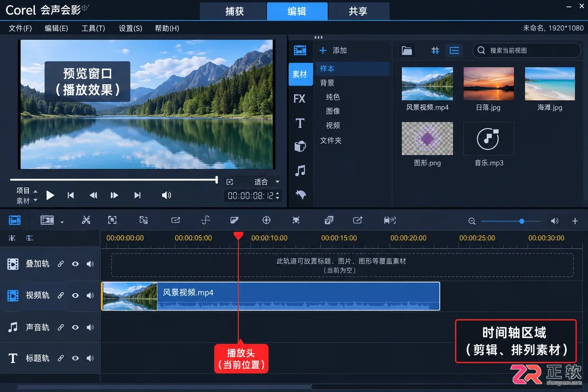Switch to the 共享 tab
Screen dimensions: 588x392
(358, 11)
